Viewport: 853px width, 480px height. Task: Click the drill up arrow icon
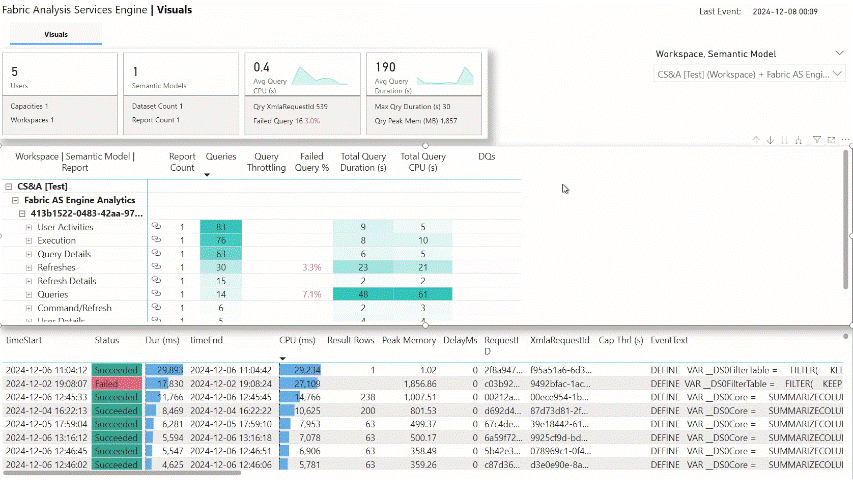(757, 140)
